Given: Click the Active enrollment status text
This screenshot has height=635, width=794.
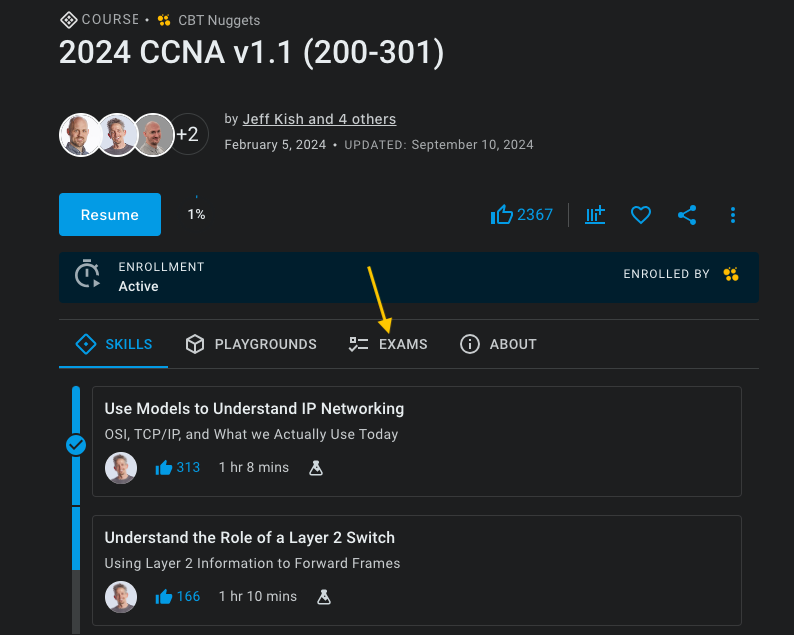Looking at the screenshot, I should point(138,286).
